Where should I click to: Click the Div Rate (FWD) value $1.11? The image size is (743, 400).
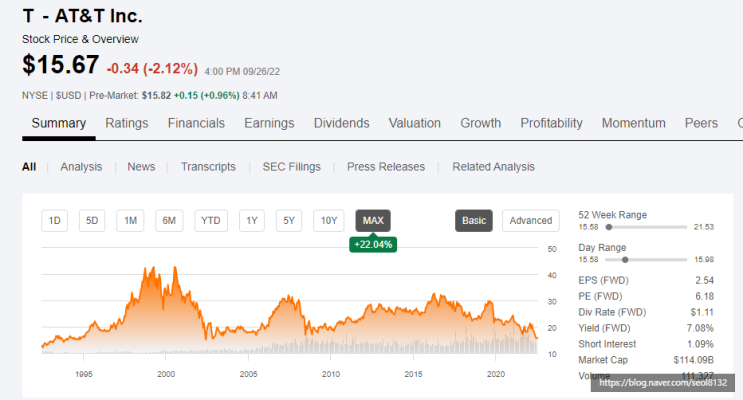point(702,312)
